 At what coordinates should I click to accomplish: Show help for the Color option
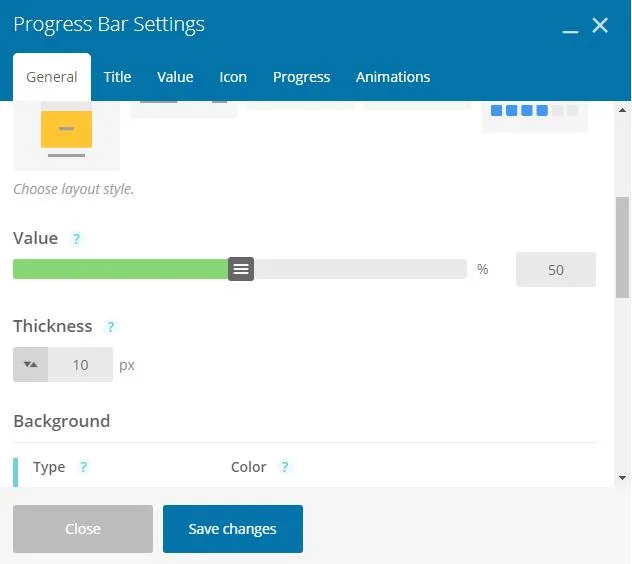(285, 467)
